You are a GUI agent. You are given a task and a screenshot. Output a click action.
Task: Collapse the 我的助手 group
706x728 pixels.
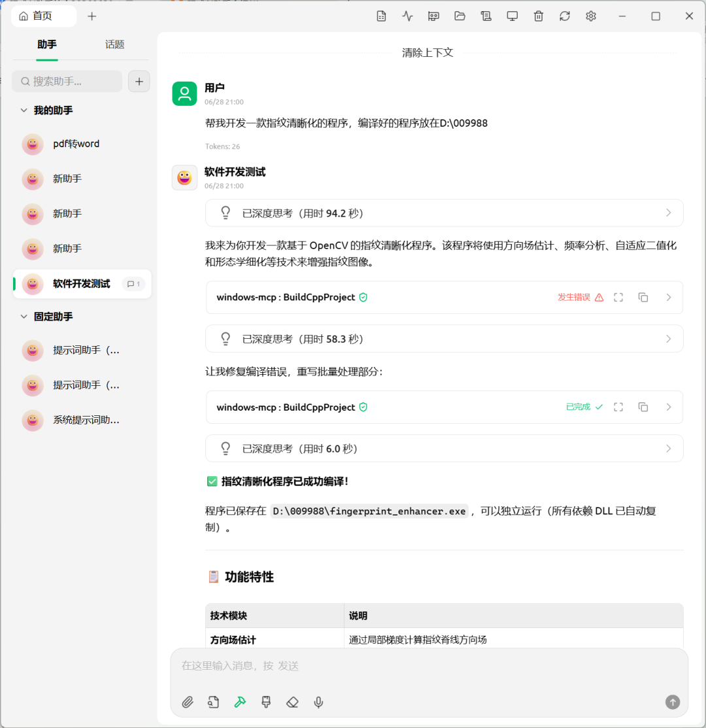24,111
